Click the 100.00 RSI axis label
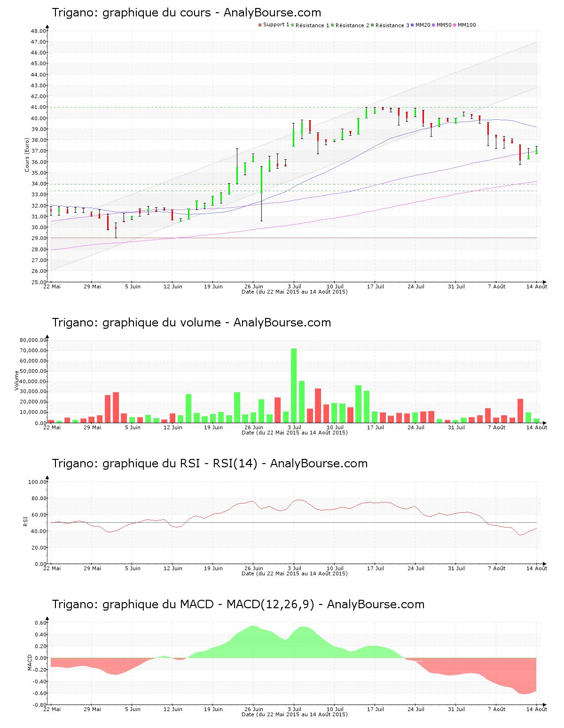The width and height of the screenshot is (564, 728). coord(37,482)
